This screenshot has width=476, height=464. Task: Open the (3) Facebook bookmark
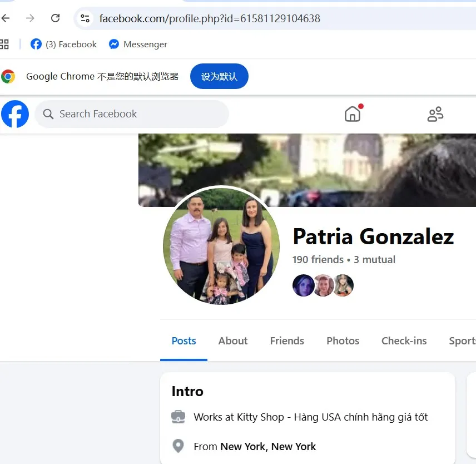[63, 45]
